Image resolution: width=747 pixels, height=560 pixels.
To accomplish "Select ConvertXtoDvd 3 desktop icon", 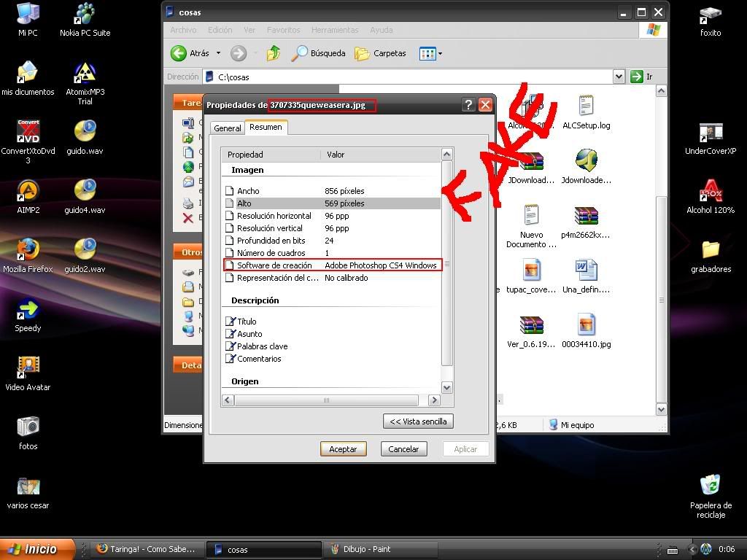I will pyautogui.click(x=28, y=141).
